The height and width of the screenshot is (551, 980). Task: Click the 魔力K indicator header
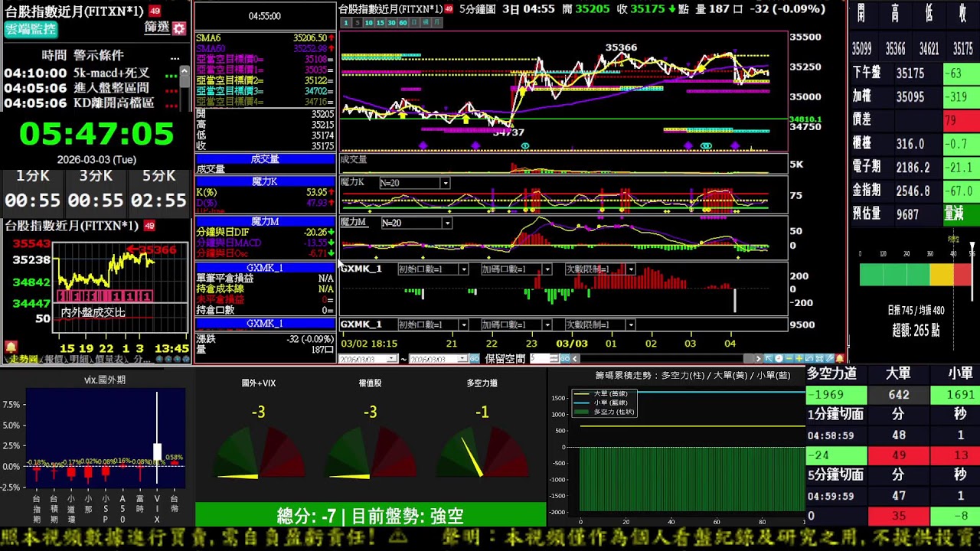(x=265, y=181)
